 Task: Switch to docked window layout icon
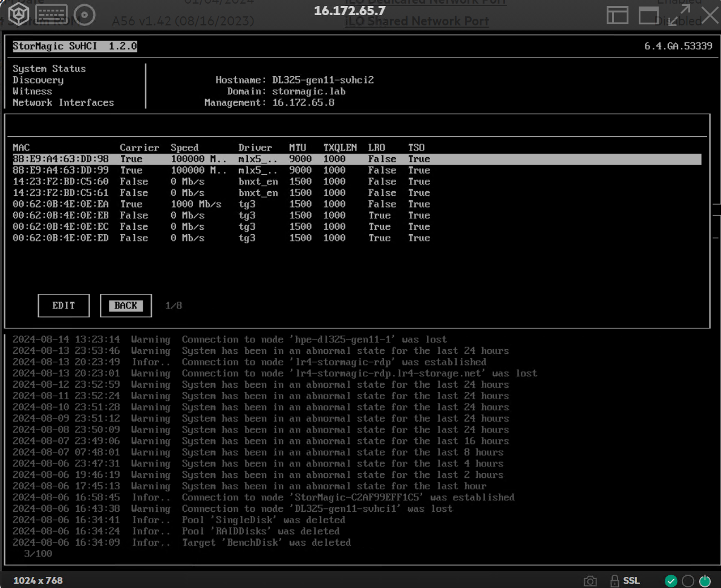[617, 15]
